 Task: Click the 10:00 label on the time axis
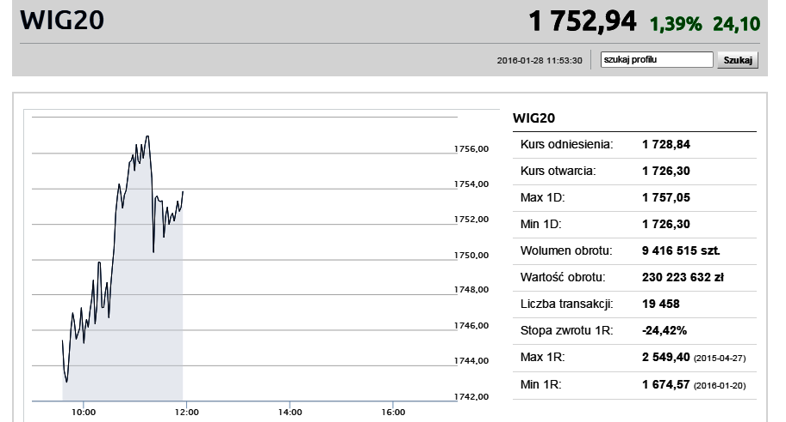83,411
